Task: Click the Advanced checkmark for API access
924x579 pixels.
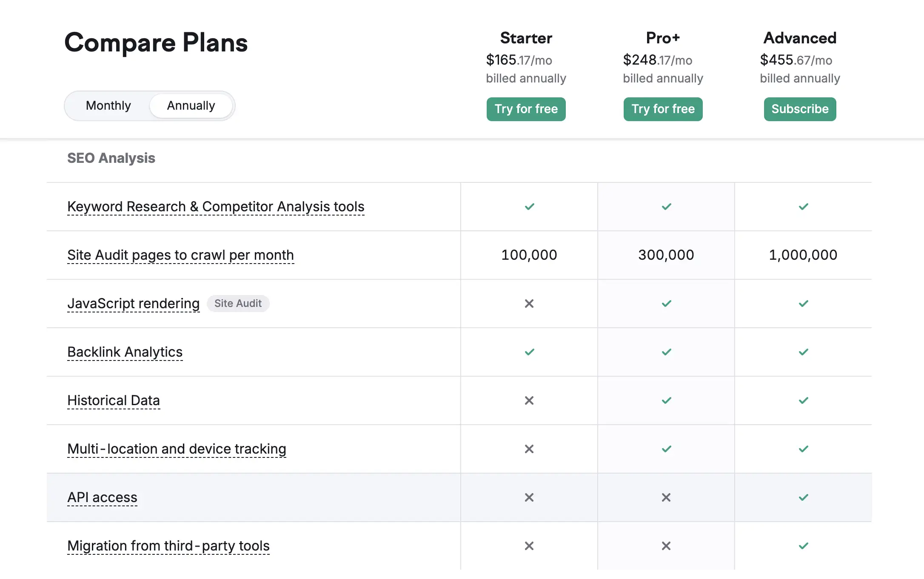Action: coord(804,497)
